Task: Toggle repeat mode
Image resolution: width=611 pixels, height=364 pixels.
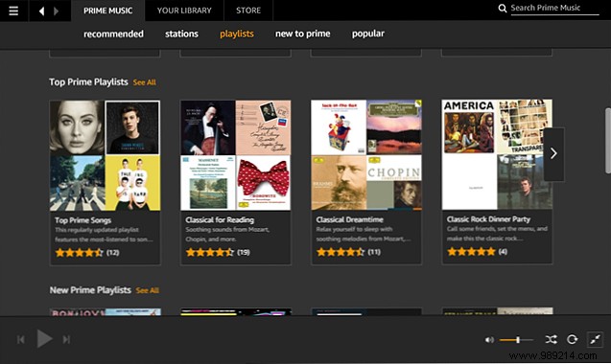Action: [x=572, y=339]
